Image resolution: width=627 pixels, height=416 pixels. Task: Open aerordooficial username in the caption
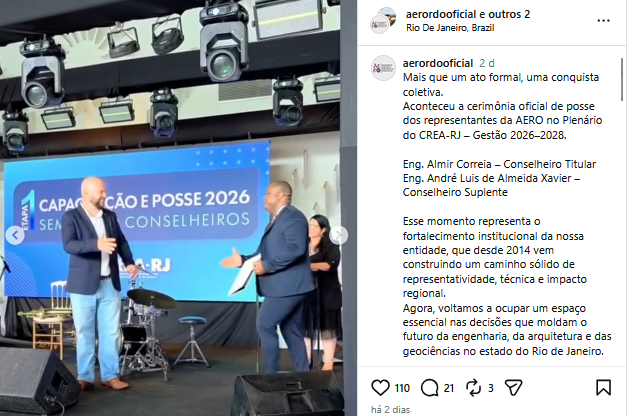coord(438,63)
